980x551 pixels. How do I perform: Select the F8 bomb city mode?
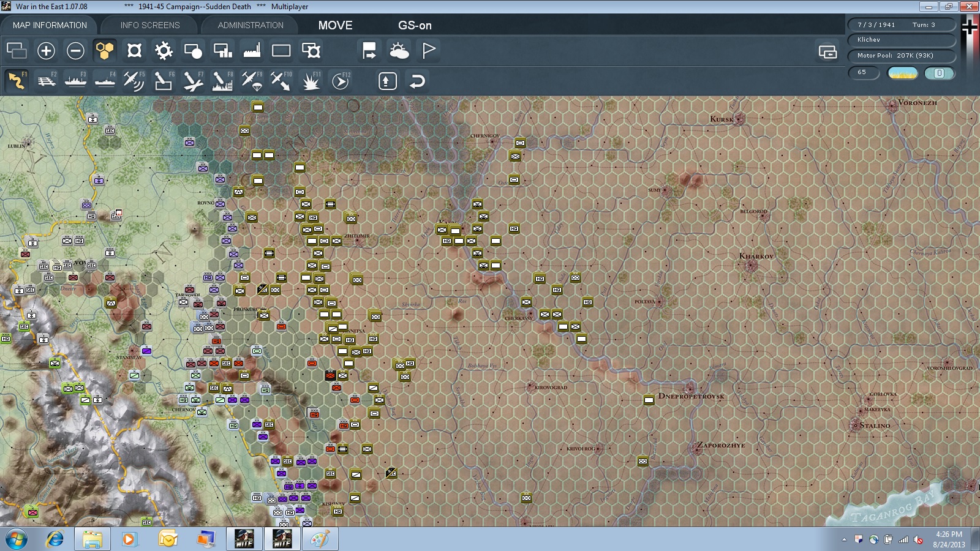pos(222,81)
